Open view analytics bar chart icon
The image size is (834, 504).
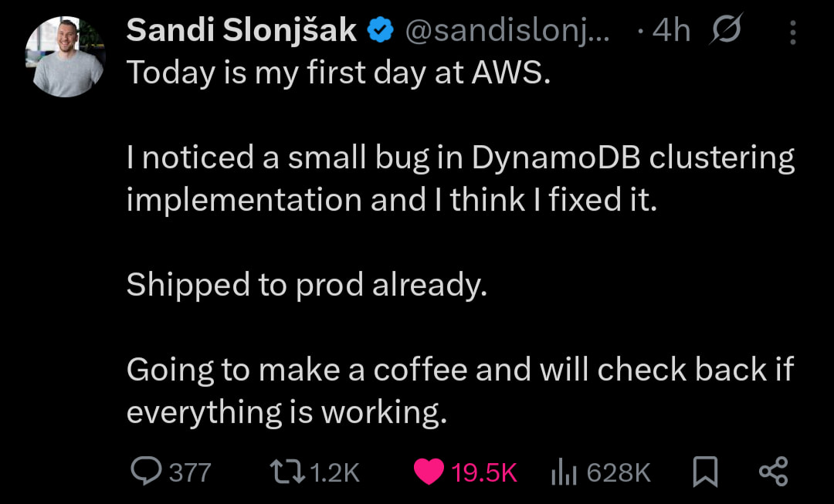[564, 472]
